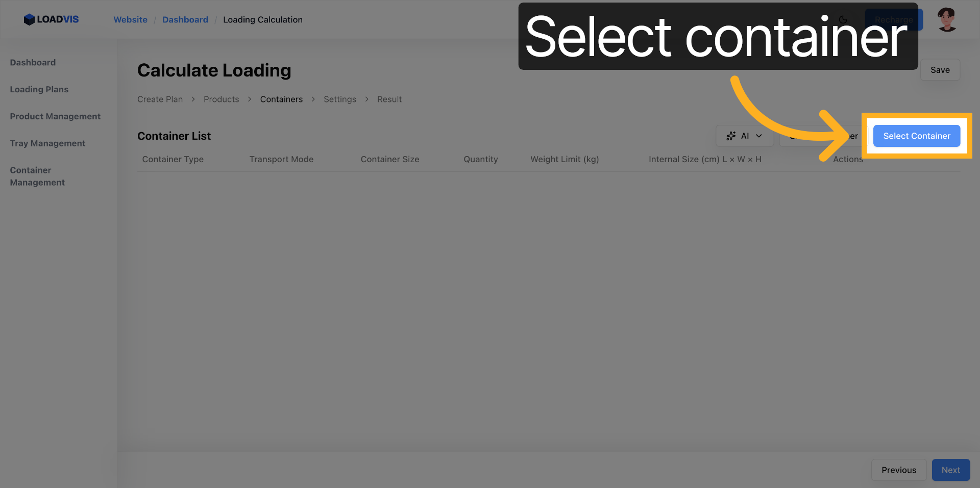This screenshot has height=488, width=980.
Task: Click the Select Container button
Action: click(x=917, y=136)
